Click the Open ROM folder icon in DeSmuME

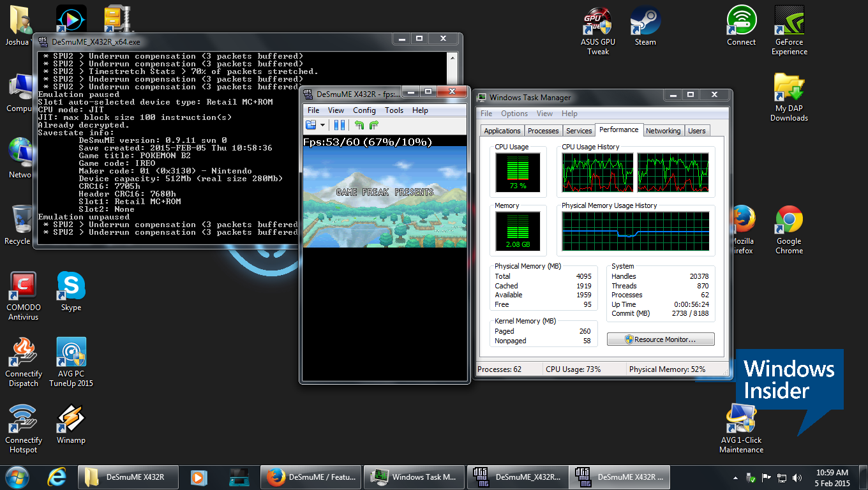pyautogui.click(x=311, y=125)
